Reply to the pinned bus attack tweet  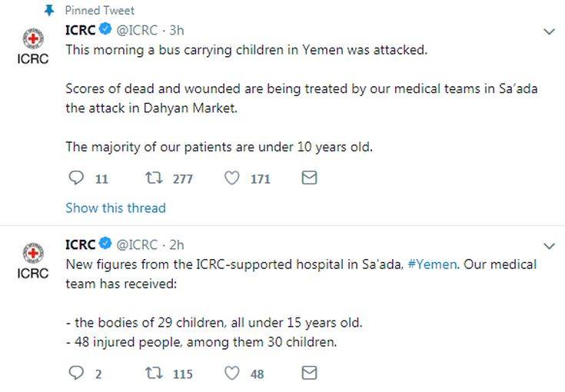pyautogui.click(x=75, y=178)
